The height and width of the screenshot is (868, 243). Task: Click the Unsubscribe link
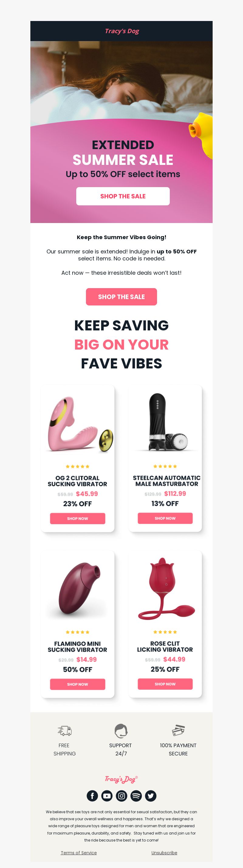tap(164, 852)
